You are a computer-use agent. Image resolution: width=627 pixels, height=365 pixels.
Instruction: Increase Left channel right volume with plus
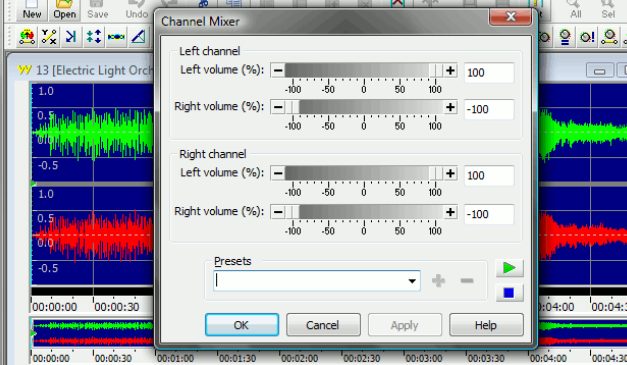451,107
